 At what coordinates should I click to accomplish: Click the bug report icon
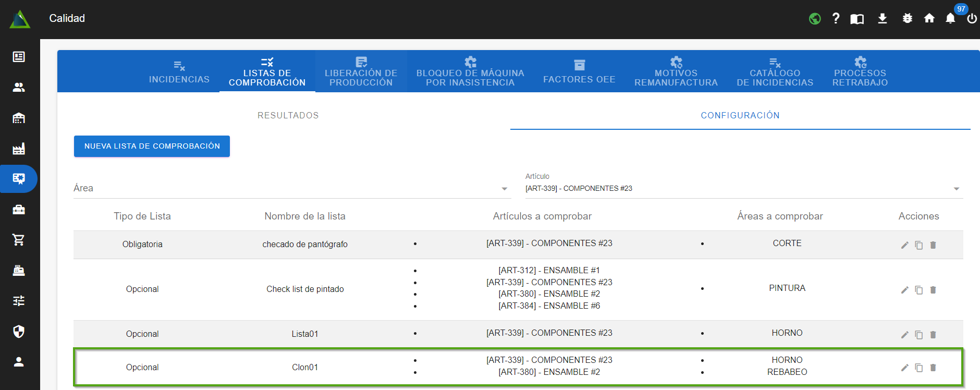pos(907,19)
